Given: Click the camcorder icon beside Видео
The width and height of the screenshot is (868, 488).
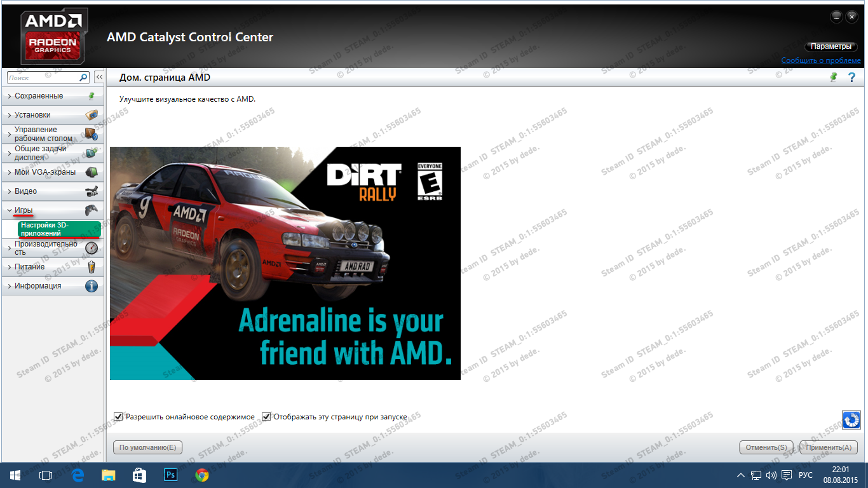Looking at the screenshot, I should pyautogui.click(x=92, y=191).
